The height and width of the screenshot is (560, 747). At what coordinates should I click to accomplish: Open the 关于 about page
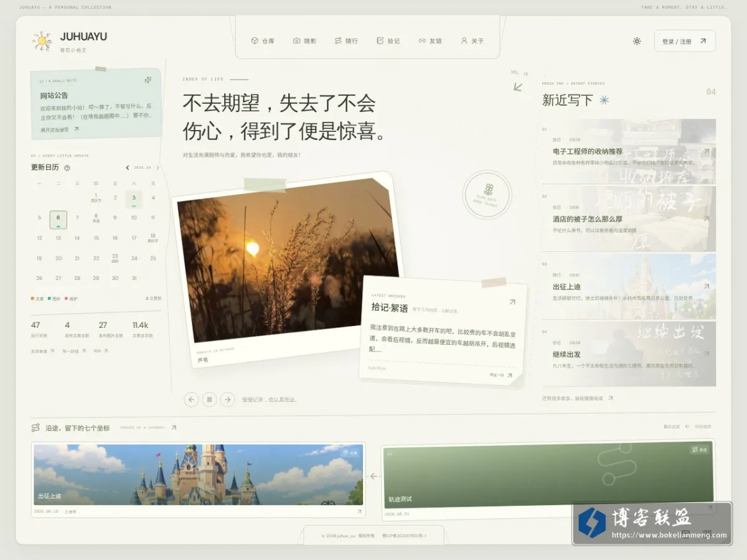pos(472,41)
